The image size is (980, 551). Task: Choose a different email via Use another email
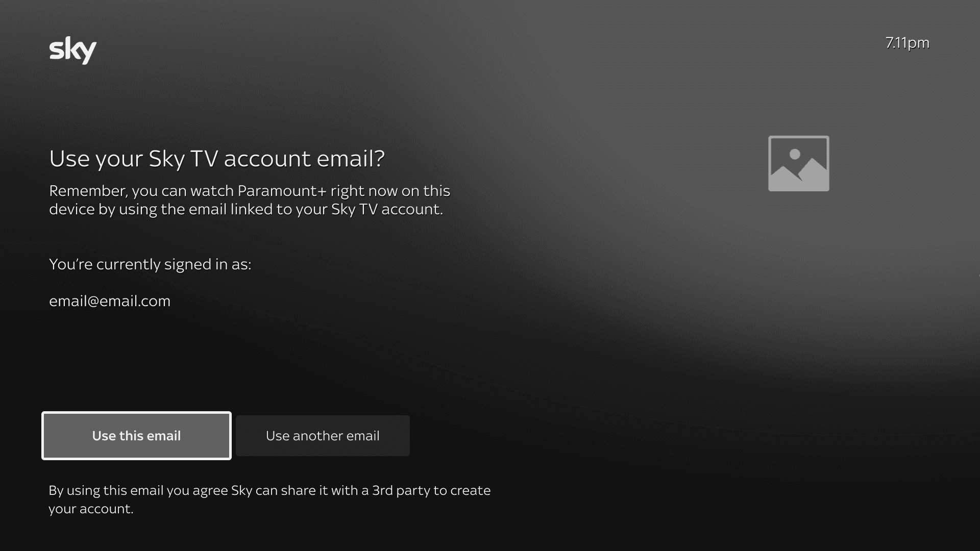click(323, 436)
